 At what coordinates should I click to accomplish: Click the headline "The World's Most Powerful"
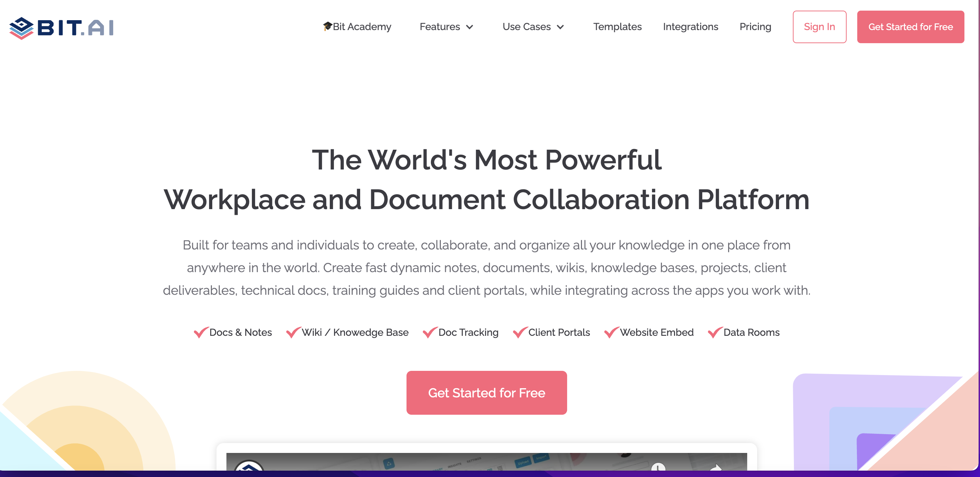[486, 160]
